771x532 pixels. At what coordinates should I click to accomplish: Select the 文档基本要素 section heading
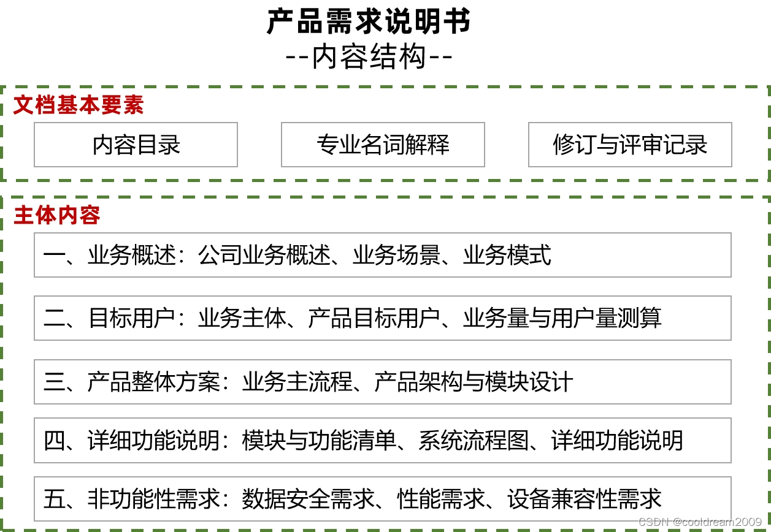(x=79, y=105)
